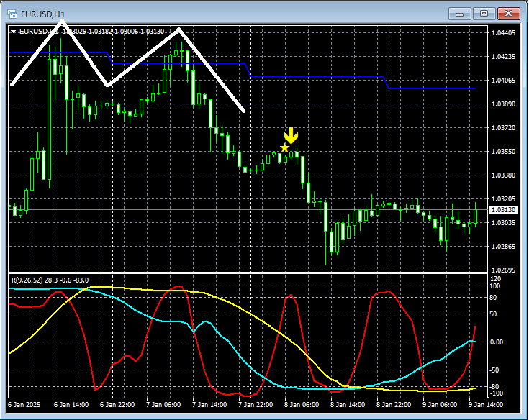The width and height of the screenshot is (529, 420).
Task: Click the 8 Jan 14:00 time label
Action: [x=348, y=404]
